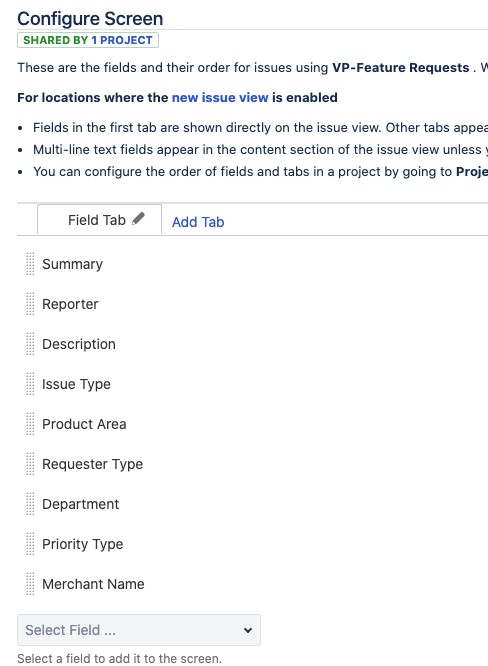The image size is (488, 666).
Task: Click the grip icon next to Product Area
Action: [30, 423]
